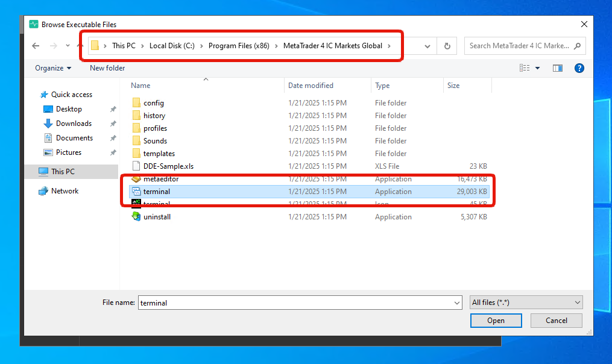Change the view layout icon
This screenshot has width=612, height=364.
click(525, 68)
